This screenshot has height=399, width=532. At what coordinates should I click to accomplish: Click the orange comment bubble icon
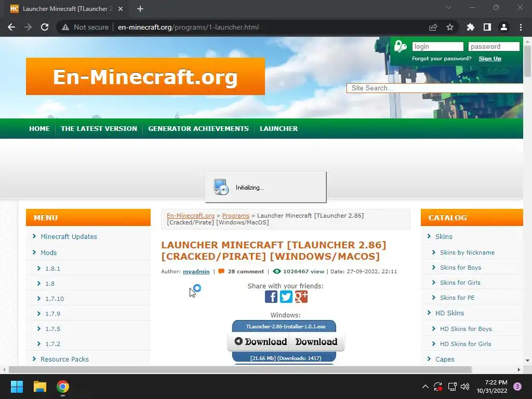click(221, 271)
